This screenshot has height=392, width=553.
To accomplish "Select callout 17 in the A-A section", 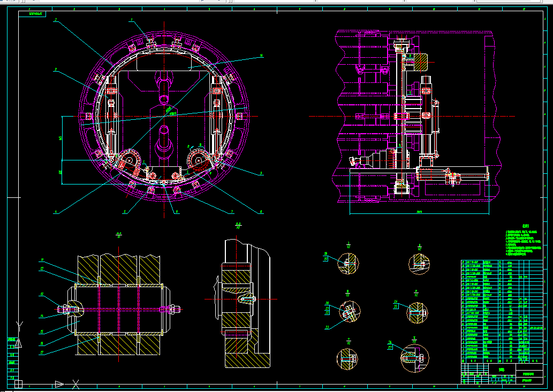I will pos(42,352).
